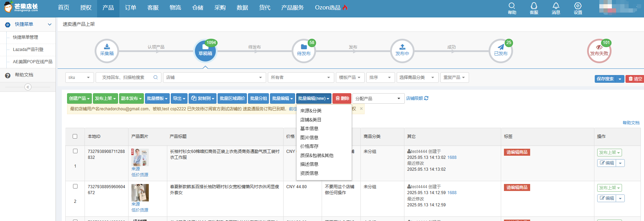Select 描述信息 in the batch edit menu
Image resolution: width=644 pixels, height=221 pixels.
[x=309, y=164]
